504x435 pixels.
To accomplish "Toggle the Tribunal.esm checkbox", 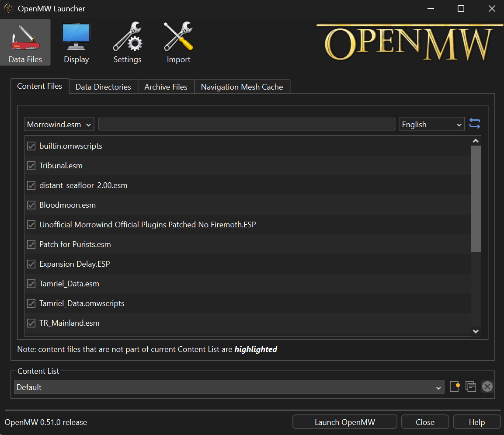I will (x=31, y=166).
